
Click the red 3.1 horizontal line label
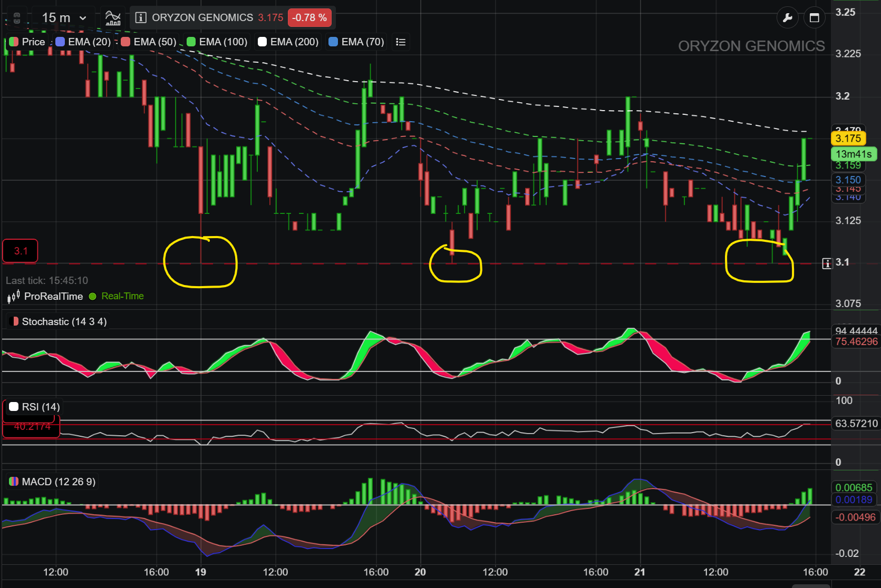(21, 251)
